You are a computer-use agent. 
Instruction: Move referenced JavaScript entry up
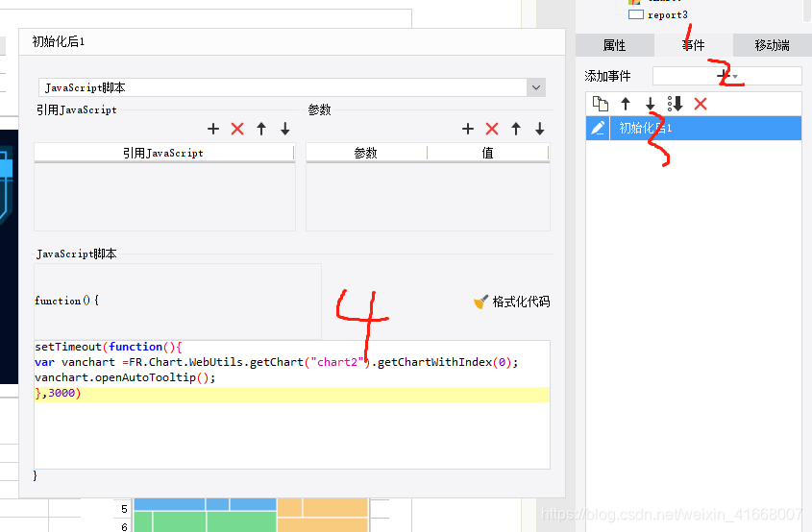point(261,129)
